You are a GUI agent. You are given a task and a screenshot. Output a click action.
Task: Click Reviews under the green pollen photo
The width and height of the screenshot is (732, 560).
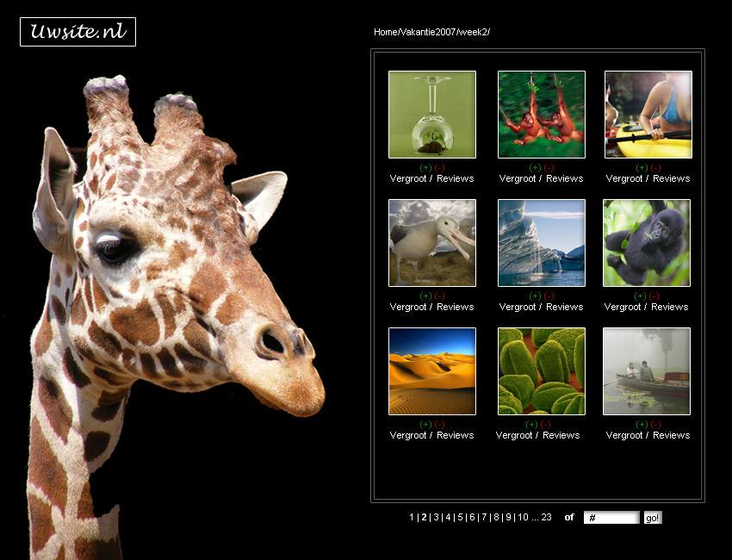pyautogui.click(x=561, y=436)
